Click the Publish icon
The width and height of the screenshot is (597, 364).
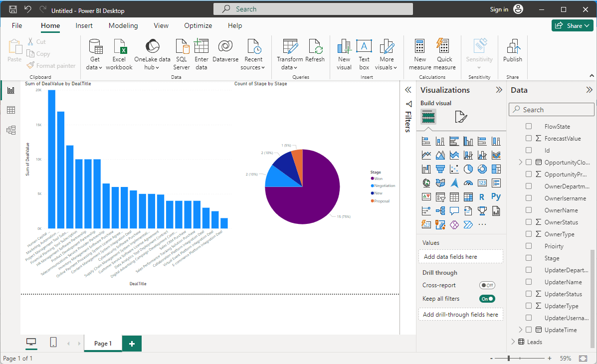pos(512,47)
